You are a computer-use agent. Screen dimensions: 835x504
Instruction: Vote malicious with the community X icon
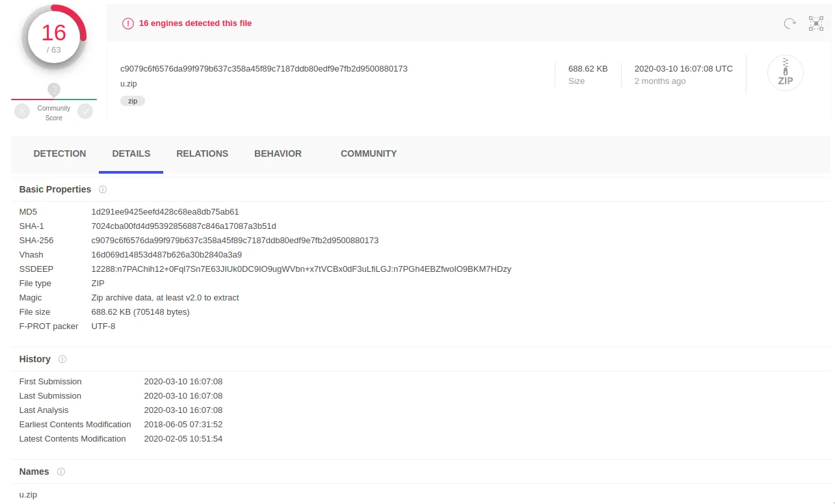[x=23, y=111]
